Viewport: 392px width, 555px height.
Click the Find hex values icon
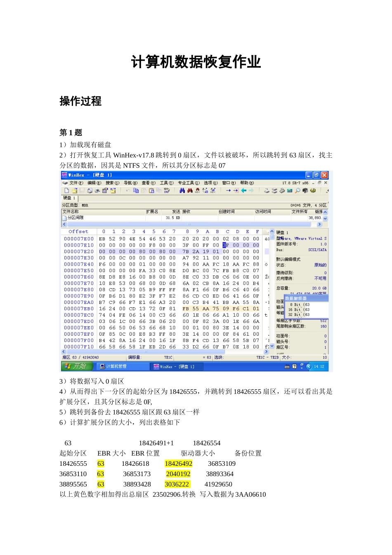[x=197, y=190]
